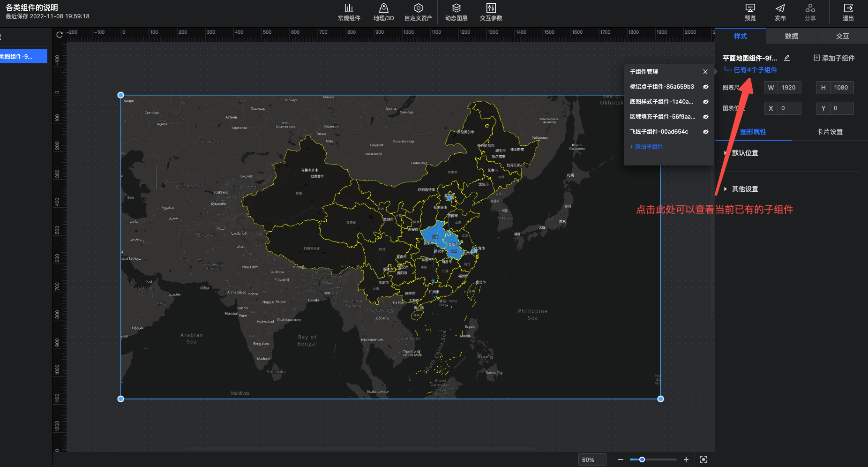Click the chart width W input field

(789, 88)
